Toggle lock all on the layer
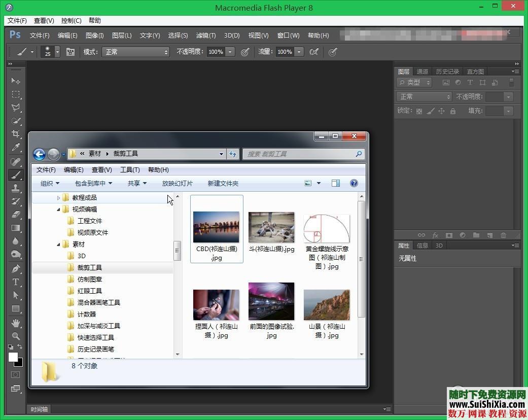 [x=453, y=111]
